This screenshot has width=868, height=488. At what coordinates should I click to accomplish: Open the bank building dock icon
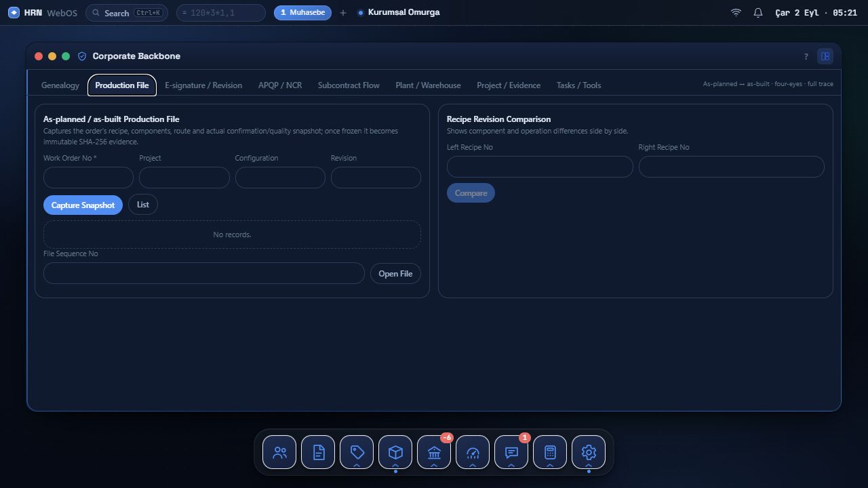click(x=434, y=452)
